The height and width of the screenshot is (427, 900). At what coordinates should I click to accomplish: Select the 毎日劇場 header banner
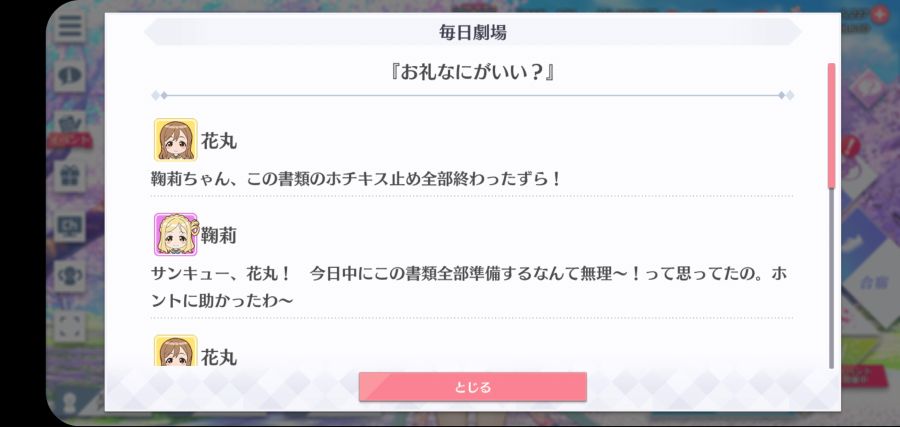472,32
